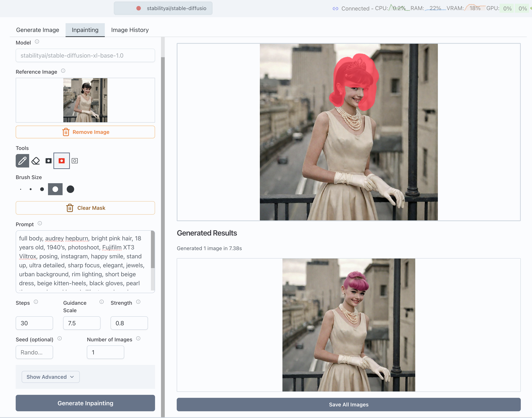Select the smallest brush size dot
This screenshot has height=418, width=532.
[x=21, y=189]
